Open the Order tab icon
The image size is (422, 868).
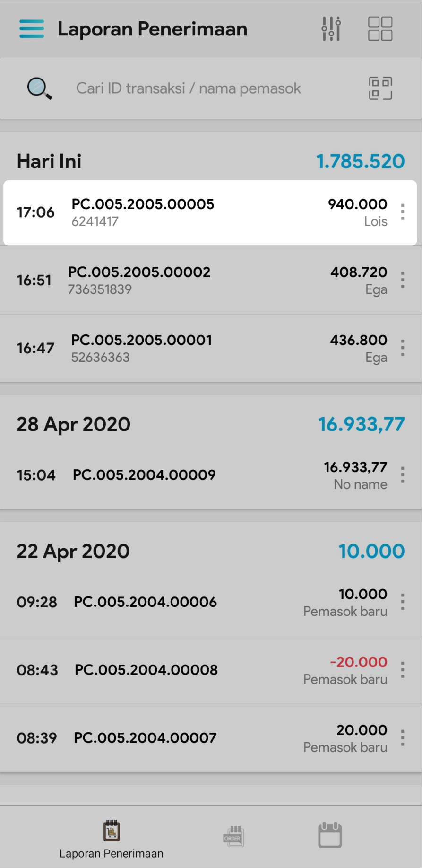[x=233, y=836]
